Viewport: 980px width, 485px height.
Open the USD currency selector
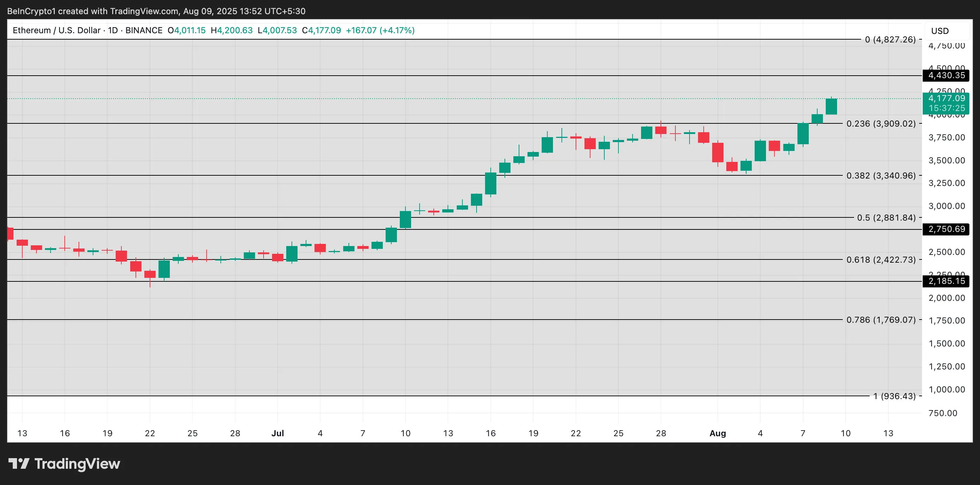tap(940, 31)
